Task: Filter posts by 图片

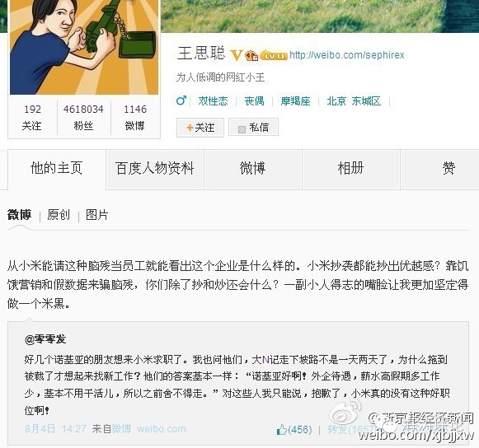Action: coord(96,215)
